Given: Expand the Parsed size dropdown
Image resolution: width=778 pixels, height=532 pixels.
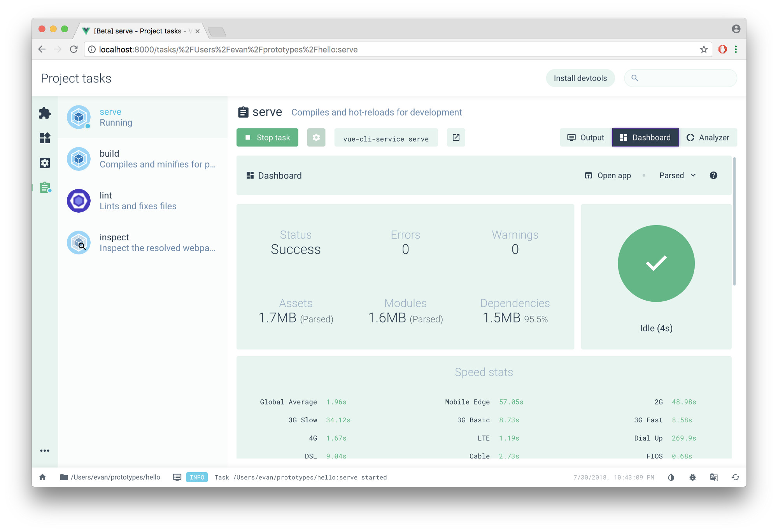Looking at the screenshot, I should click(x=677, y=175).
